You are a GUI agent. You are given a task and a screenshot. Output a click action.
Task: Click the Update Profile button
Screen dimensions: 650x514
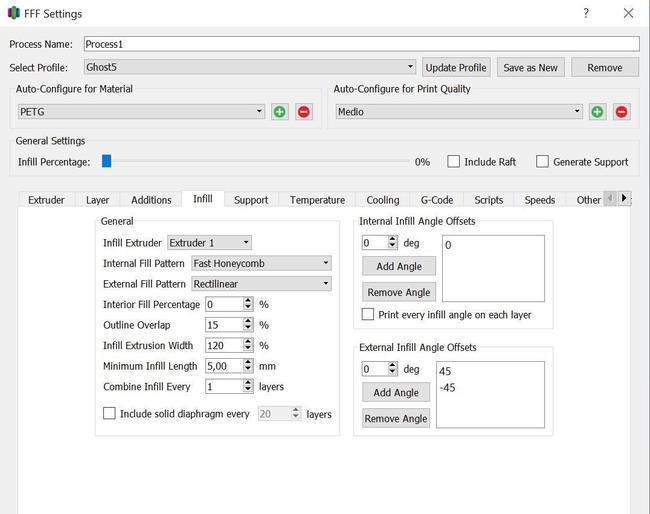456,68
